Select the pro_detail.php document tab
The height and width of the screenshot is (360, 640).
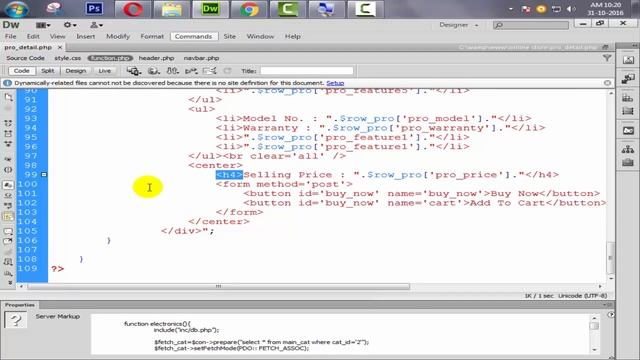(28, 47)
